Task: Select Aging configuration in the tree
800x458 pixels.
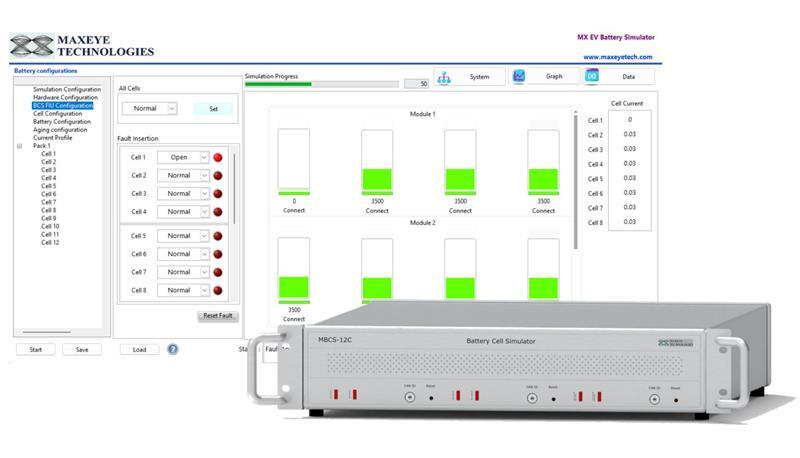Action: tap(60, 130)
